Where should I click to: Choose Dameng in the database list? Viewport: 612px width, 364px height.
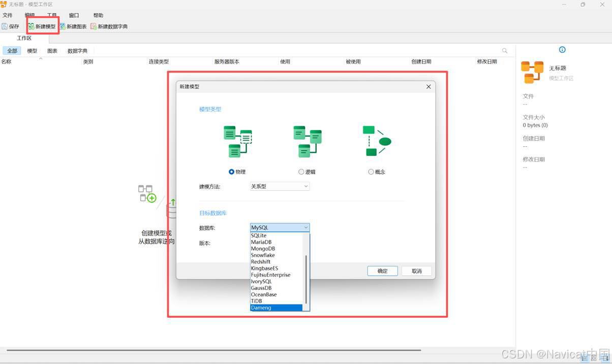[277, 308]
